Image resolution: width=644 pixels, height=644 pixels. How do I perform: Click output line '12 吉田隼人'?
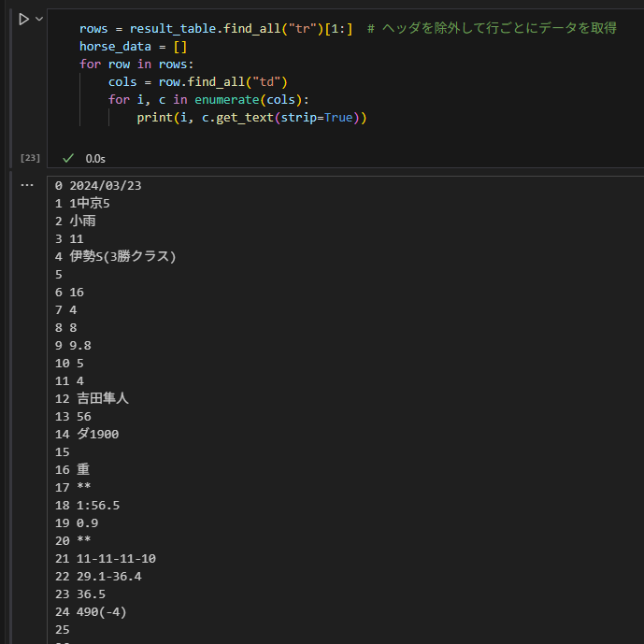coord(92,398)
